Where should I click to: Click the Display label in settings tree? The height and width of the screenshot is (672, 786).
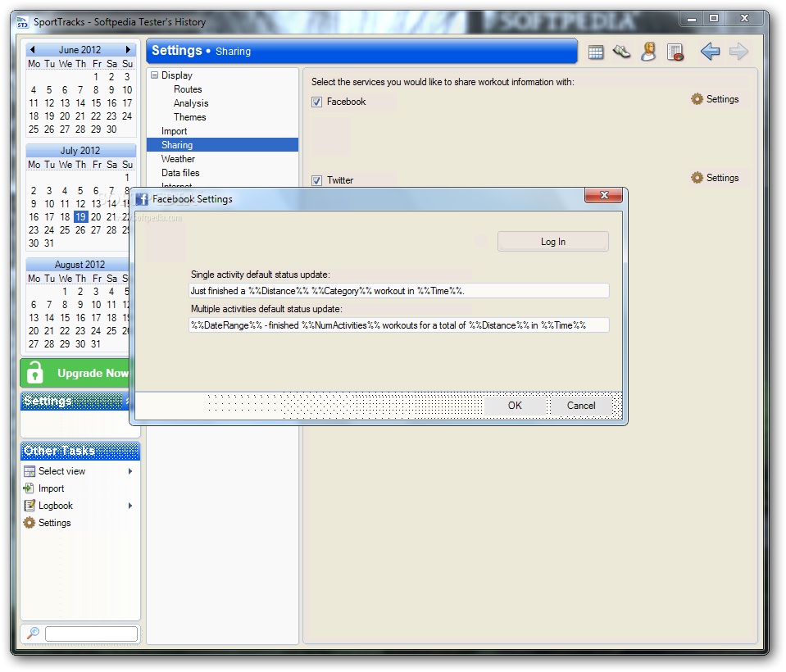click(x=176, y=75)
